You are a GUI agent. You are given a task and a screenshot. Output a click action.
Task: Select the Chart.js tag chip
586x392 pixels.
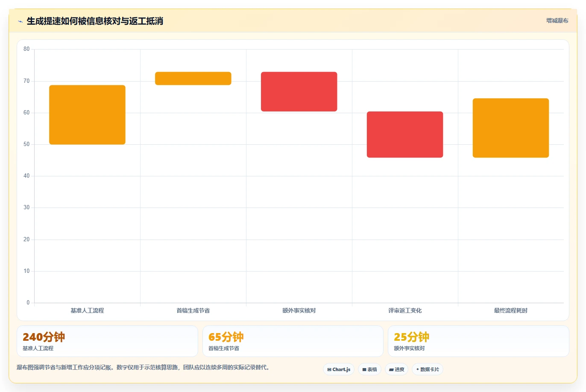339,369
